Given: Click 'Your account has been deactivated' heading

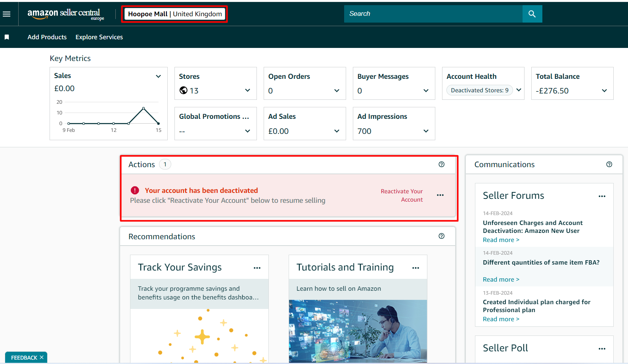Looking at the screenshot, I should pyautogui.click(x=201, y=191).
